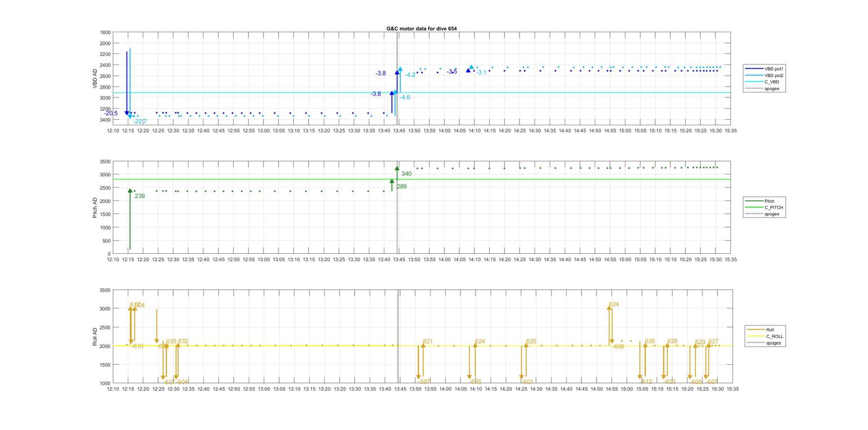Viewport: 868px width, 430px height.
Task: Click the "-603" roll annotation
Action: [670, 382]
